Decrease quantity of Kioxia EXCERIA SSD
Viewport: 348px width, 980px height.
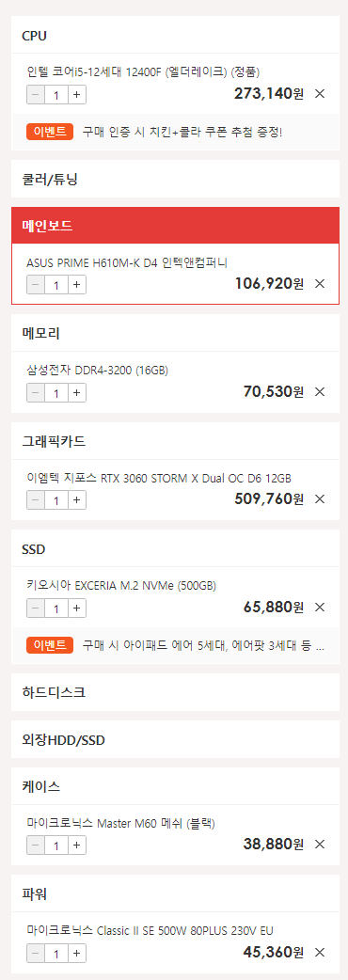(36, 609)
